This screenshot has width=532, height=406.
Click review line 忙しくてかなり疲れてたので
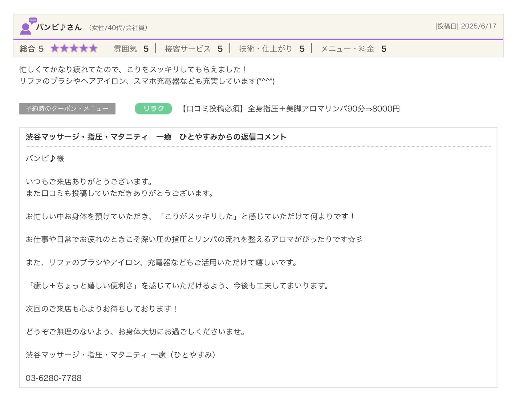pyautogui.click(x=134, y=69)
